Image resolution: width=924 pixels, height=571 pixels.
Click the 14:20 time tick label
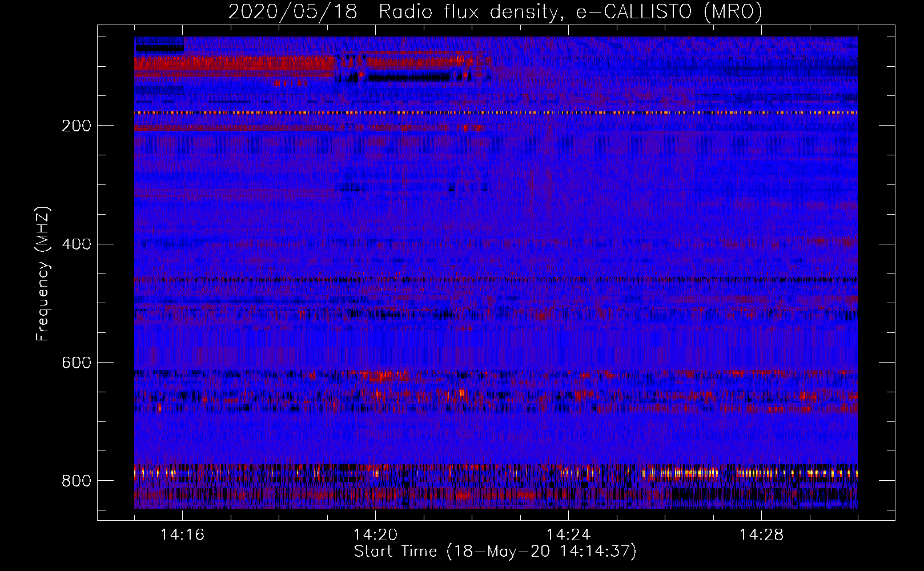point(376,535)
